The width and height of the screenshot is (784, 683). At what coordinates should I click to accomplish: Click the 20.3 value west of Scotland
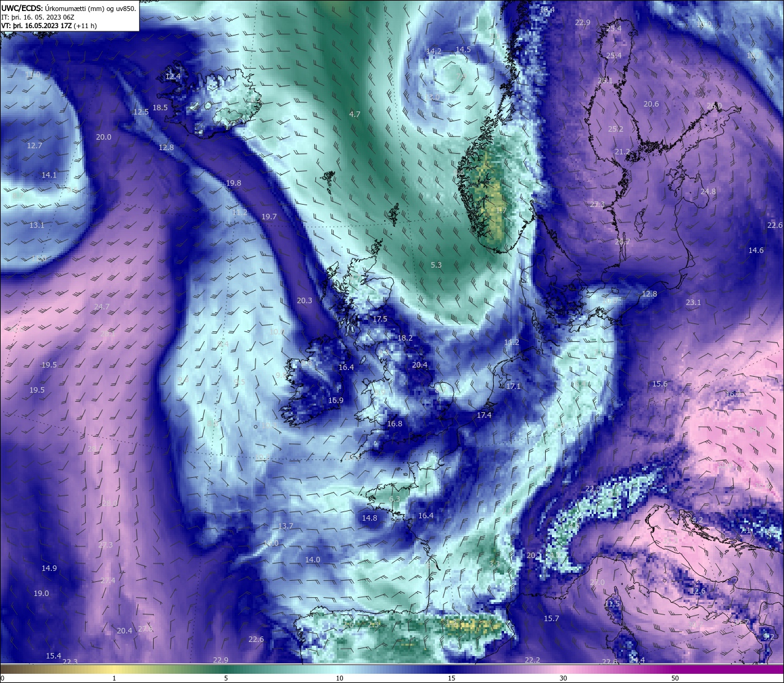pyautogui.click(x=304, y=301)
